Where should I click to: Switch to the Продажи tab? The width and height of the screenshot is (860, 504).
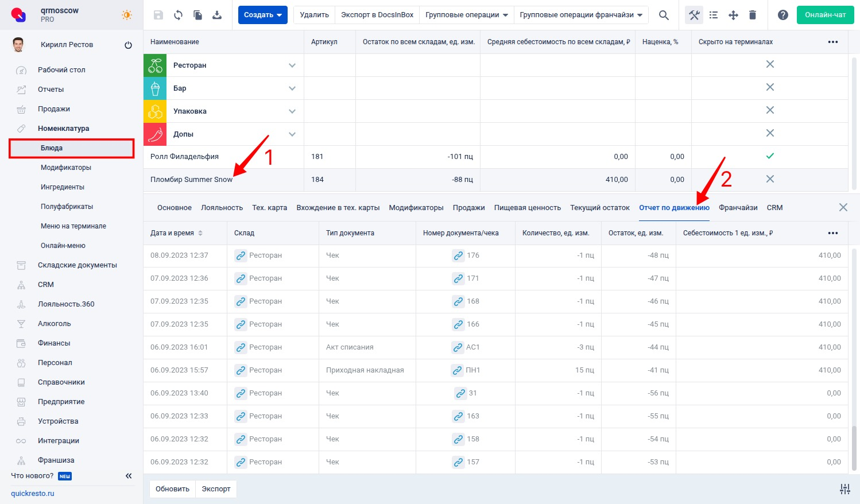[x=469, y=208]
